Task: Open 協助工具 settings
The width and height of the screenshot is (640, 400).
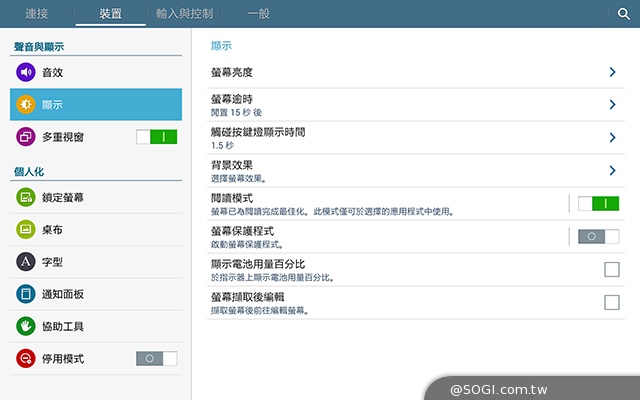Action: click(96, 326)
